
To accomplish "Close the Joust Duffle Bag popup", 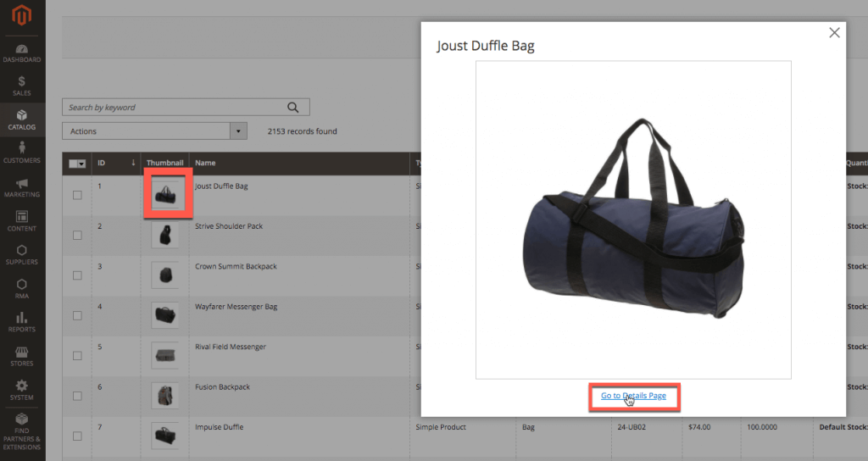I will tap(834, 33).
